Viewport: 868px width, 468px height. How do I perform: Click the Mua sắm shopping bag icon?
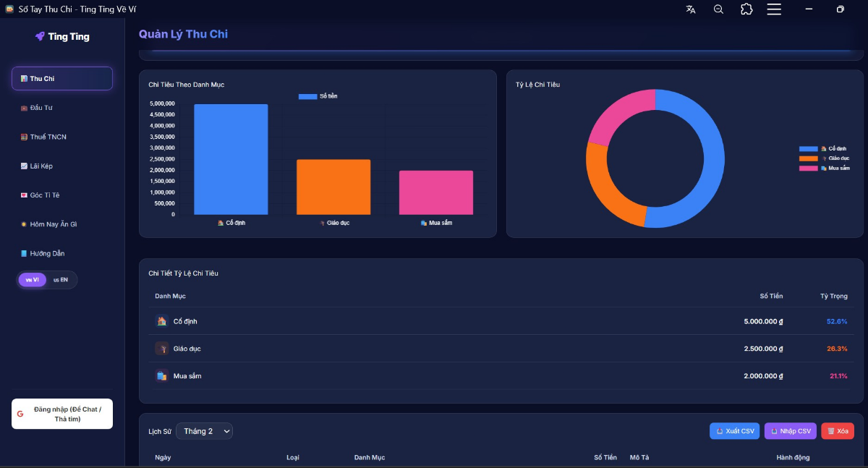click(x=162, y=376)
